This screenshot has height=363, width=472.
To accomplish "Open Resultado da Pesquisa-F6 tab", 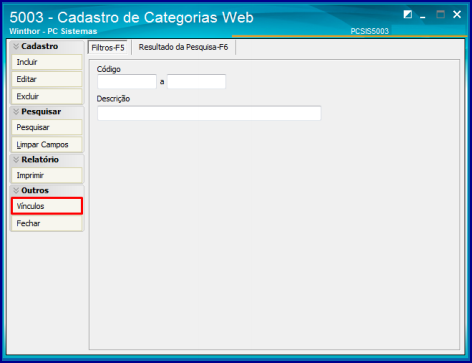I will [183, 47].
